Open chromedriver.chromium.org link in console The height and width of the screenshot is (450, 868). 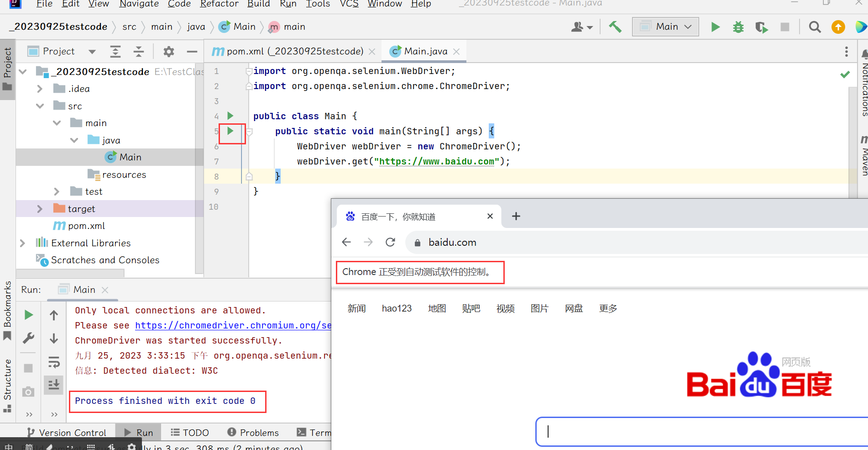[233, 325]
